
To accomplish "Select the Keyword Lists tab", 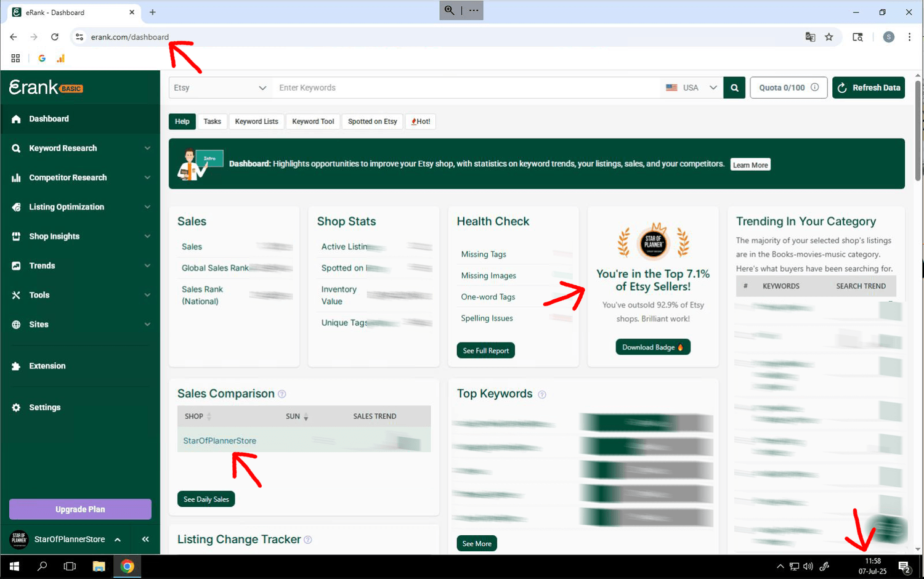I will (256, 121).
